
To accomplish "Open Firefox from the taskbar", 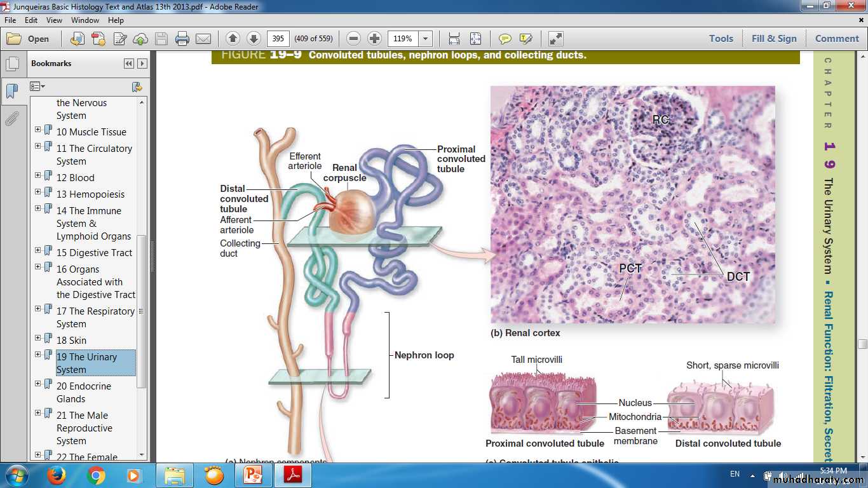I will pos(57,475).
